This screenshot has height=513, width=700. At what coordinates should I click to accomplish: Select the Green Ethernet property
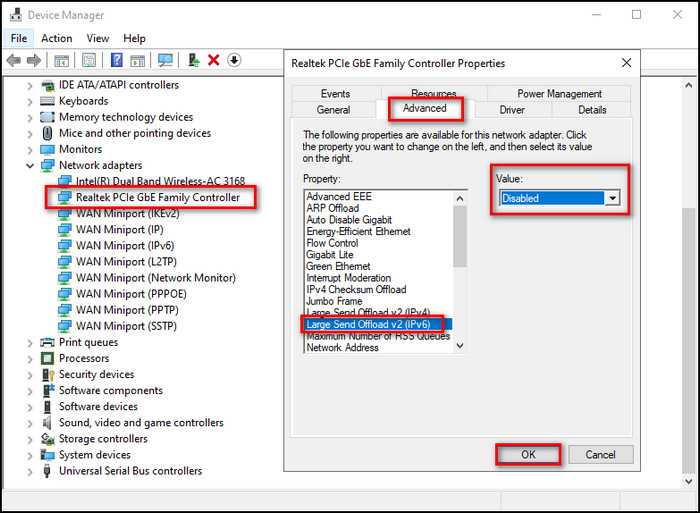[338, 266]
